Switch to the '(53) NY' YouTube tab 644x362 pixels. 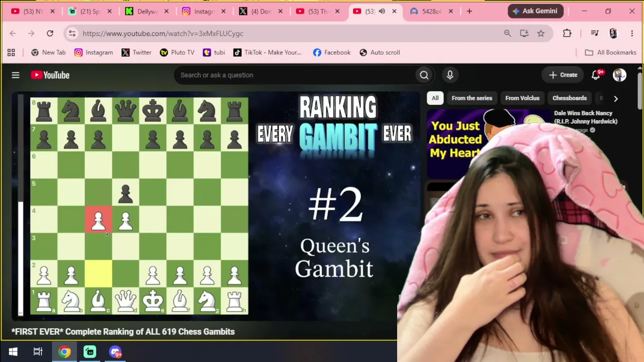33,11
